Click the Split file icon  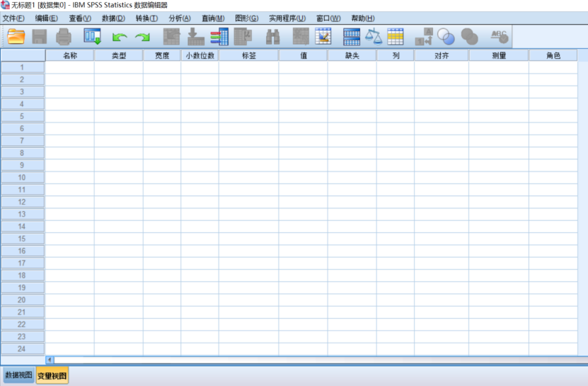pyautogui.click(x=352, y=36)
